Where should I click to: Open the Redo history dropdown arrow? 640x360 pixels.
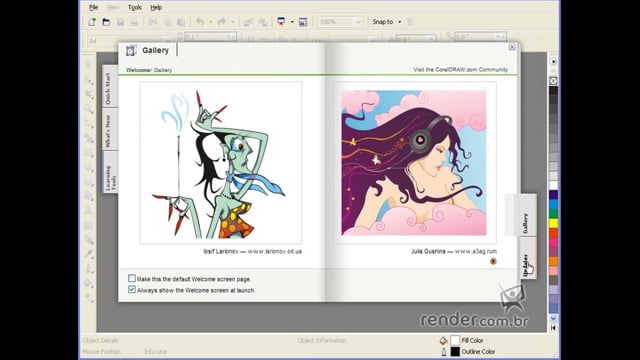233,22
